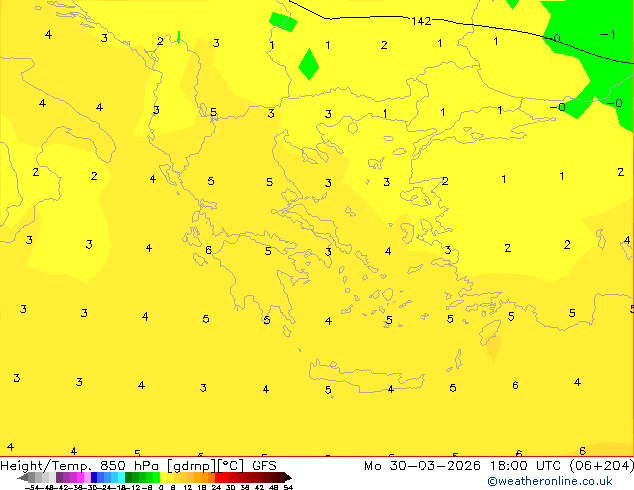Click the Mo 30-03-2026 18:00 UTC date label
The image size is (634, 490).
coord(499,466)
